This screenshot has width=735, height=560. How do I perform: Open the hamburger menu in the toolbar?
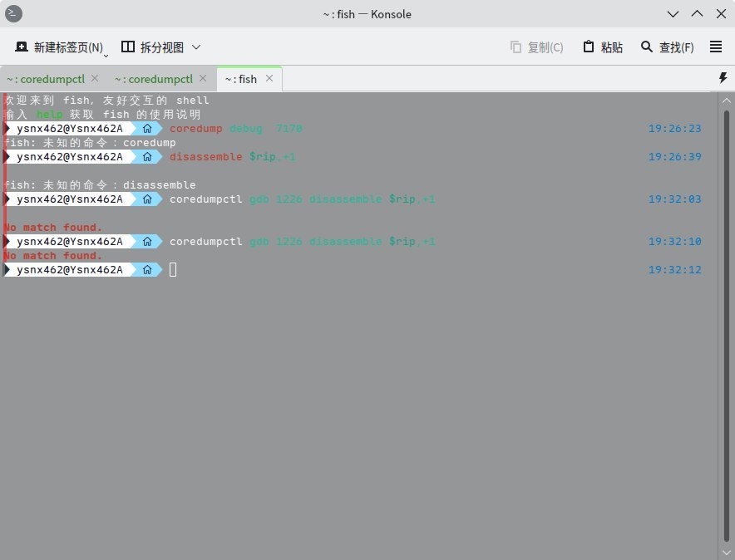click(x=715, y=47)
